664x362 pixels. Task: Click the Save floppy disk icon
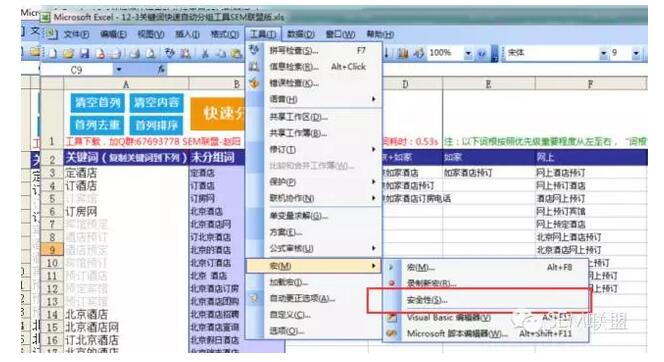[84, 54]
